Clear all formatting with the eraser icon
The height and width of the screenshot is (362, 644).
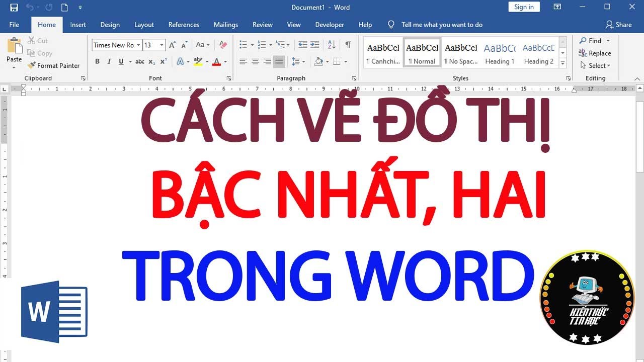(x=223, y=45)
